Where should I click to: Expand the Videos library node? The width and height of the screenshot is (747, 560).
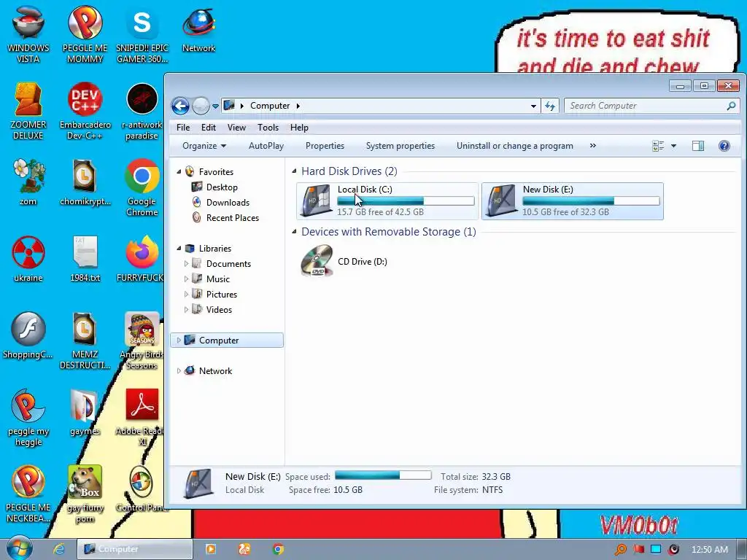[186, 309]
